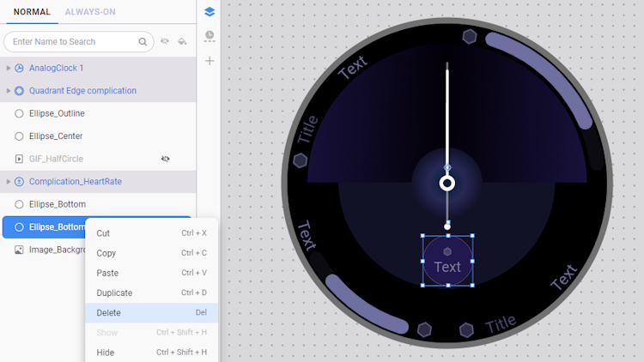Click the plus add component icon
Viewport: 644px width, 362px height.
[210, 61]
